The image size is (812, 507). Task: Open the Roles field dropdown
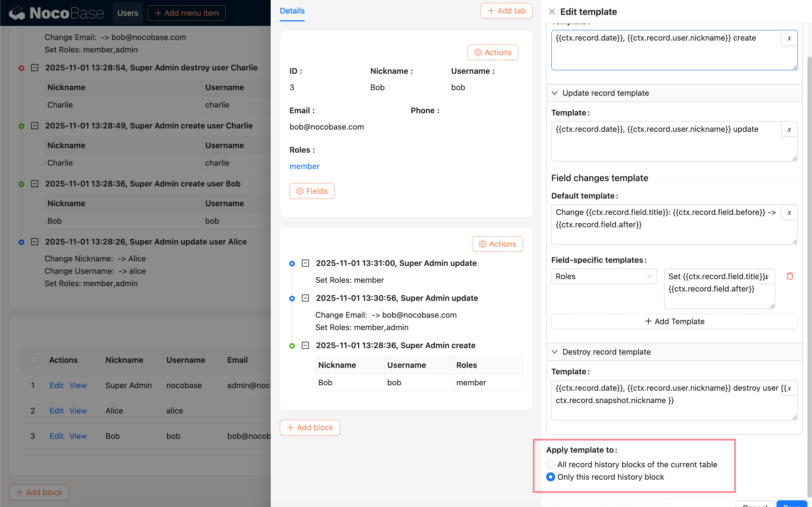pos(604,276)
